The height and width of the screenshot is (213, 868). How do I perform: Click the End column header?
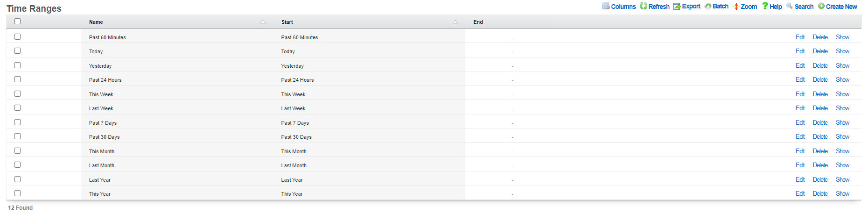coord(478,22)
